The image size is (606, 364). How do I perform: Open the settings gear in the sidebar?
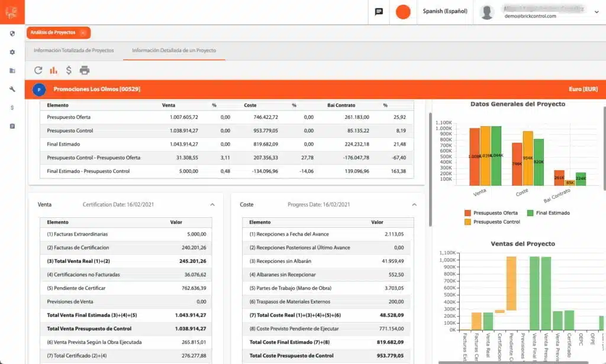pyautogui.click(x=11, y=52)
